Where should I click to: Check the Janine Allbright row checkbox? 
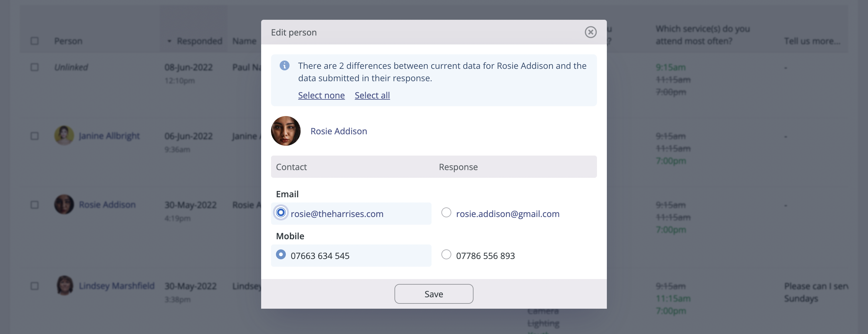click(x=34, y=136)
